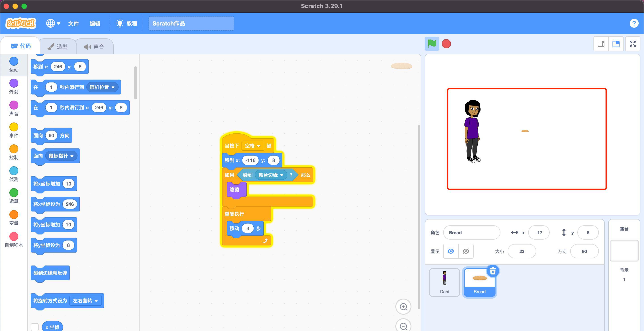
Task: Select the 变量 variables category
Action: pyautogui.click(x=14, y=218)
